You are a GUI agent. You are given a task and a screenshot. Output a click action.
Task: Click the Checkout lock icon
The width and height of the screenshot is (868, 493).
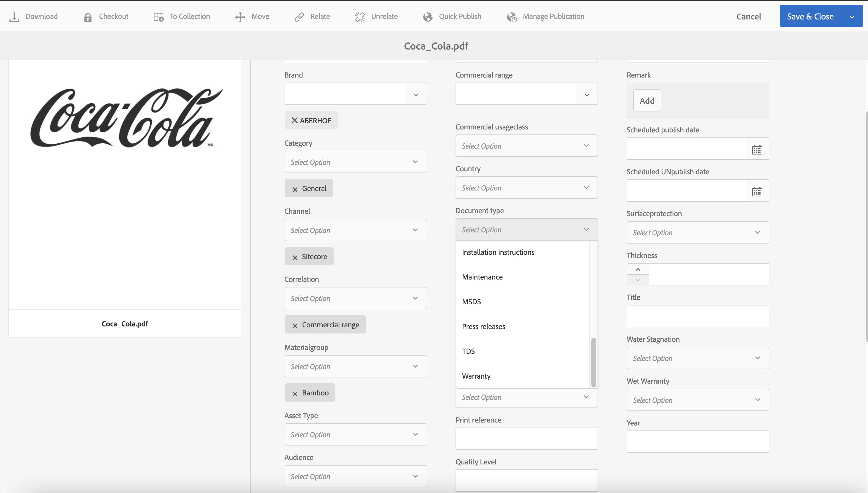[88, 17]
